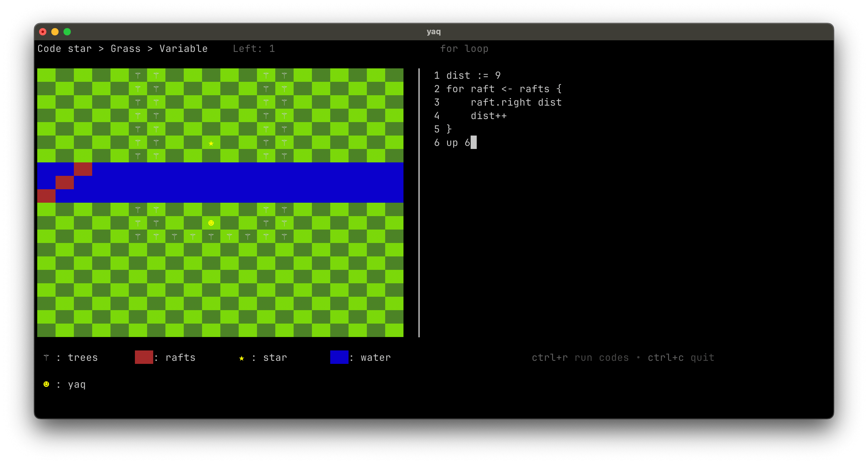868x464 pixels.
Task: Click the green zoom window button
Action: pos(67,32)
